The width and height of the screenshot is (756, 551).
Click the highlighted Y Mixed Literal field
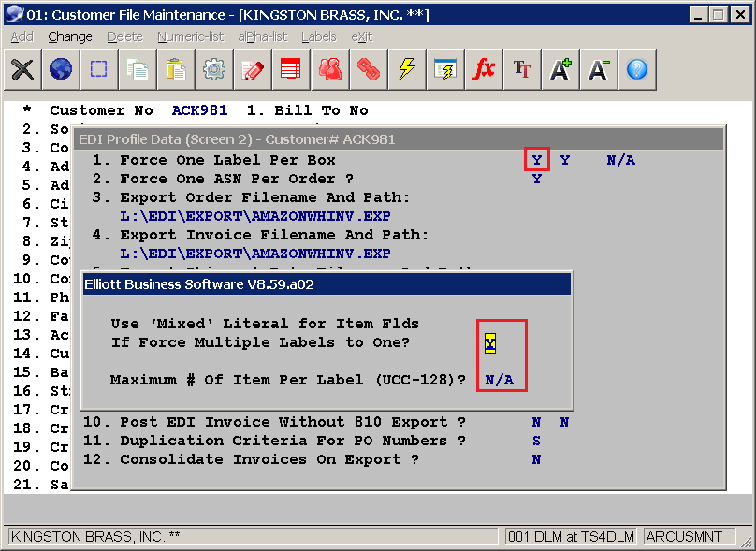490,343
